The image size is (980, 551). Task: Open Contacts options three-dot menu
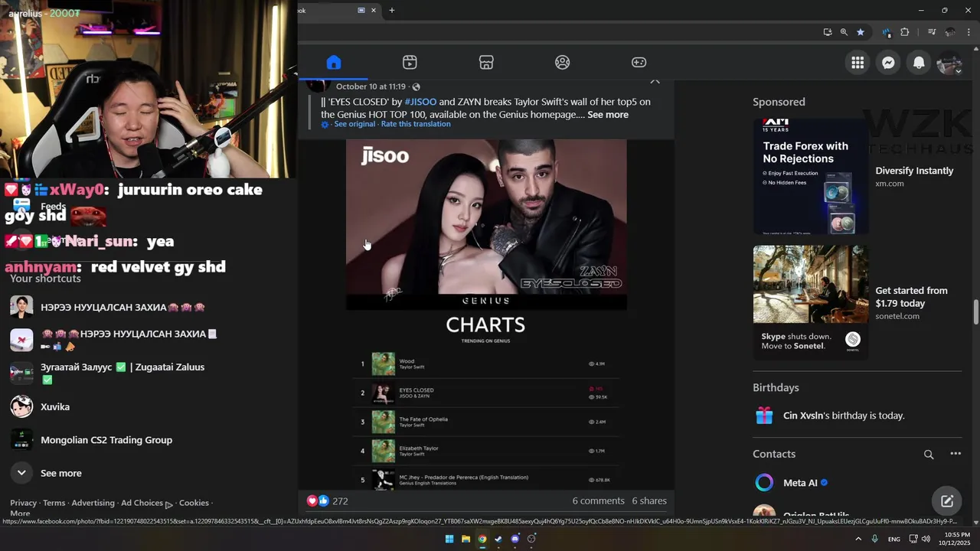[955, 454]
